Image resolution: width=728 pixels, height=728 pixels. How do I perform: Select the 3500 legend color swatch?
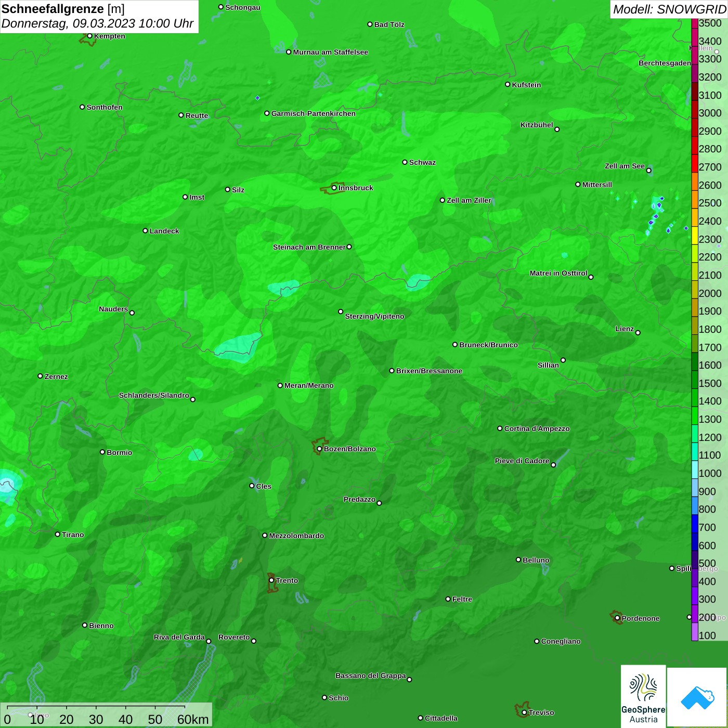point(695,23)
